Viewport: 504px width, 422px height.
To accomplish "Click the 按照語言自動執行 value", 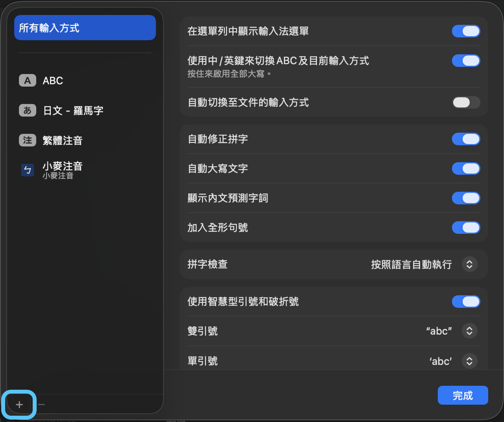I will (412, 265).
